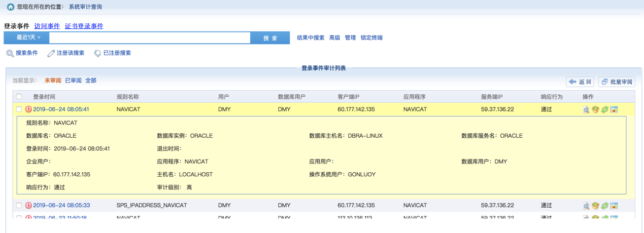Screen dimensions: 644x233
Task: Open the 已注册搜索 link
Action: 117,53
